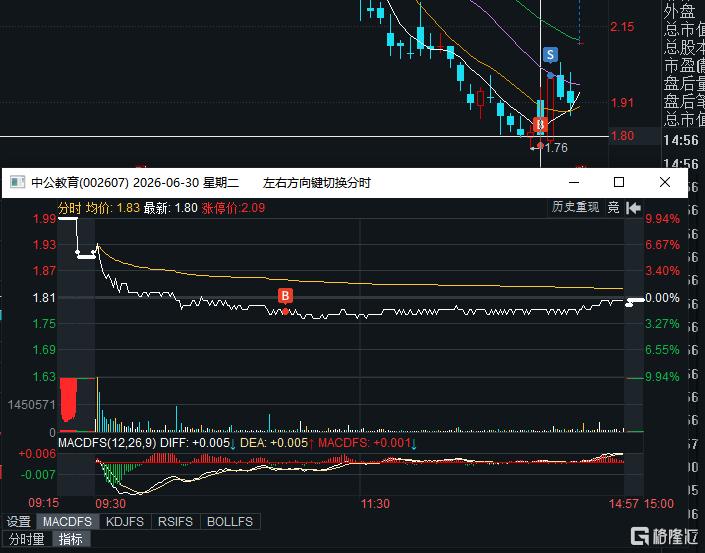This screenshot has height=553, width=705.
Task: Click the 格隆汇 logo watermark
Action: 666,535
